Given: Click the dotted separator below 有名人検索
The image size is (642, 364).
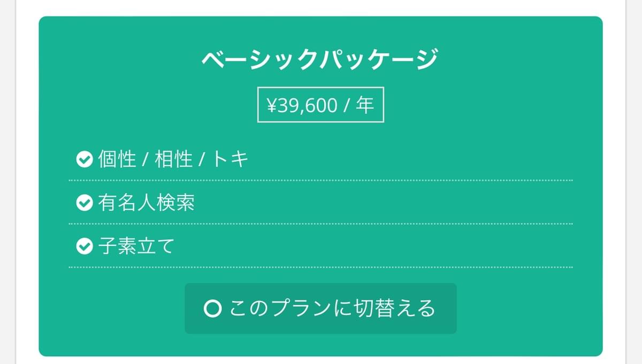Looking at the screenshot, I should (321, 223).
